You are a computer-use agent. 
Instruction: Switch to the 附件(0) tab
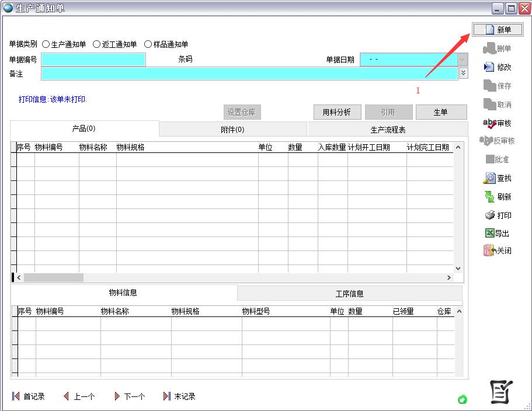pos(232,130)
